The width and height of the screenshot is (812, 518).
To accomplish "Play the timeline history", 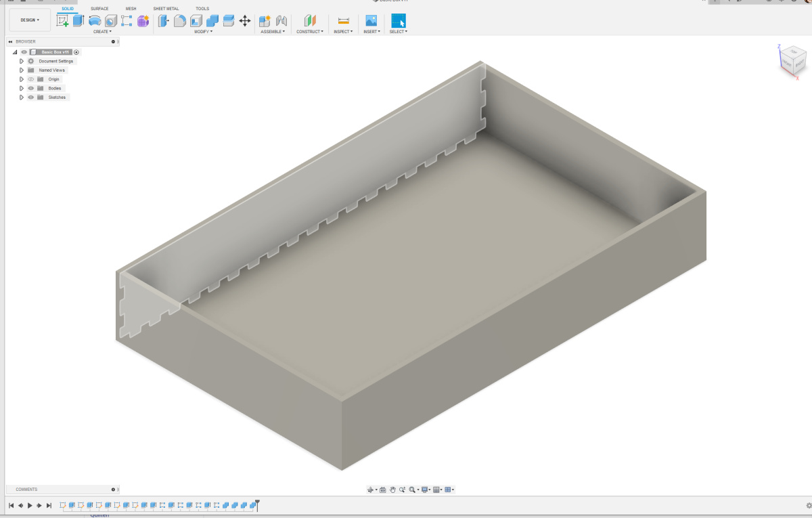I will [x=30, y=505].
